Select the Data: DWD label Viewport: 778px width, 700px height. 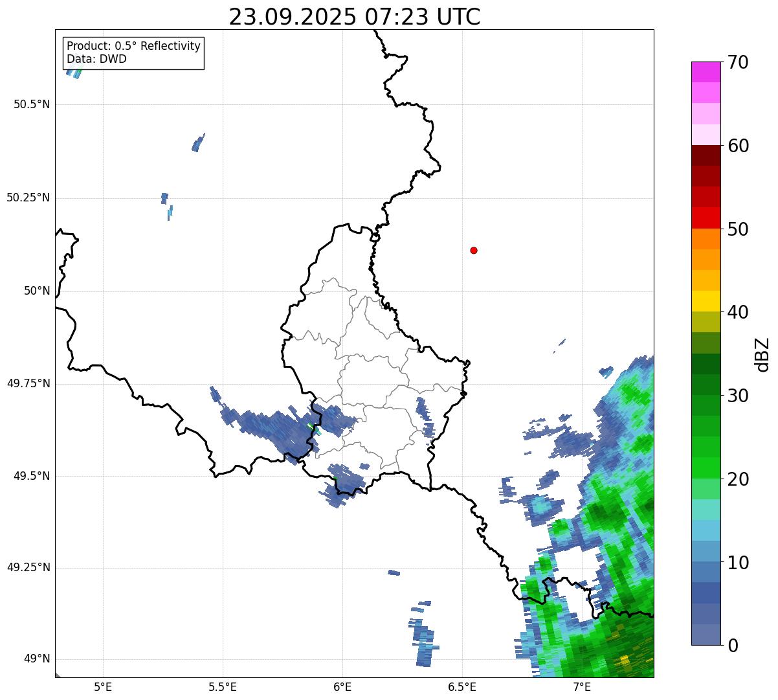pyautogui.click(x=97, y=59)
